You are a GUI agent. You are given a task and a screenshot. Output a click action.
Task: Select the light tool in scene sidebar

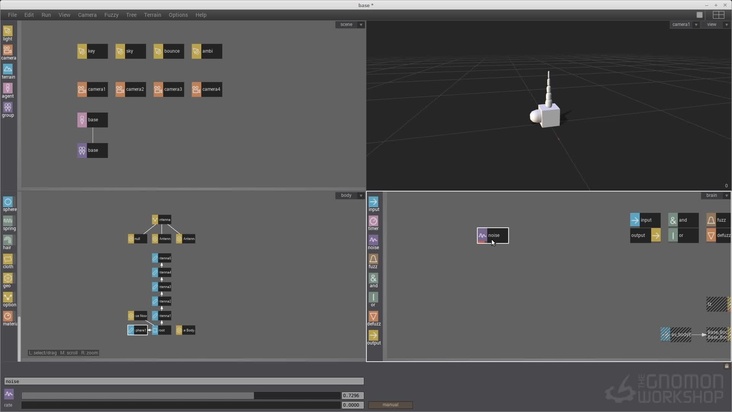pos(8,32)
